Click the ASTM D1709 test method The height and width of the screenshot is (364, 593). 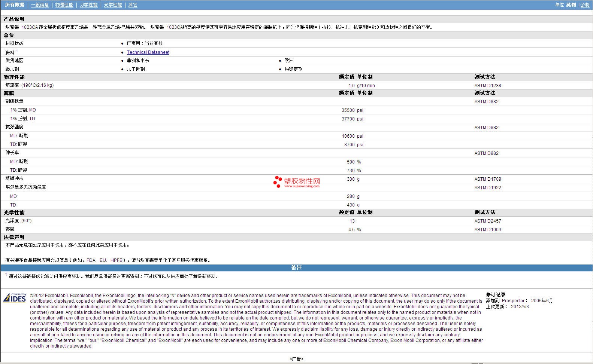click(488, 179)
